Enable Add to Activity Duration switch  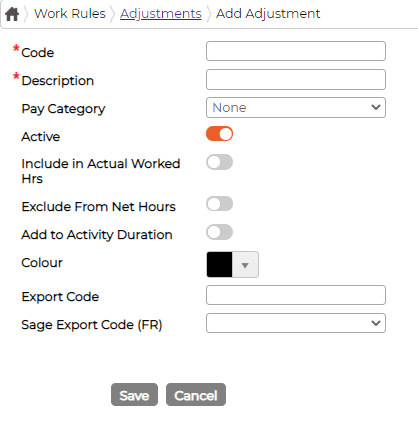pyautogui.click(x=219, y=232)
